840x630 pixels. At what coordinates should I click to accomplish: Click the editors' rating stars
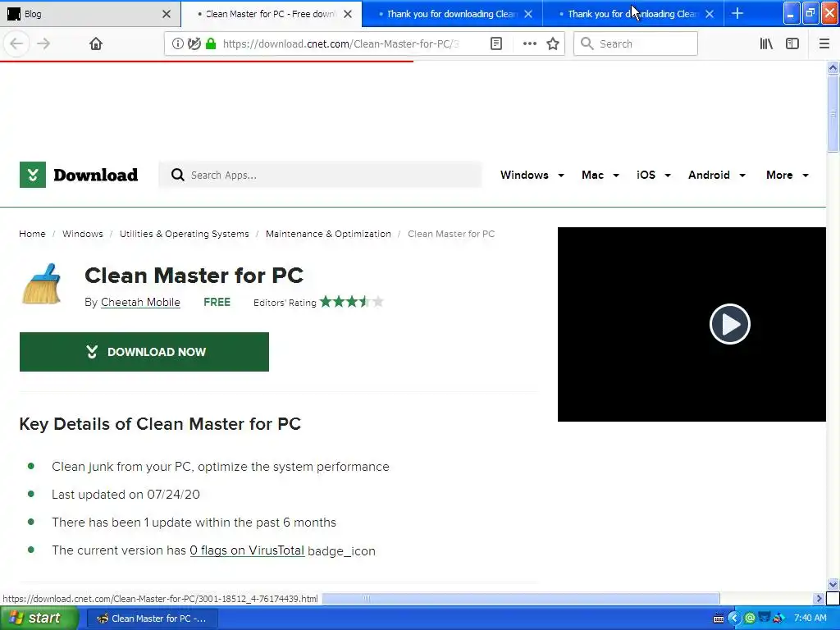(351, 302)
